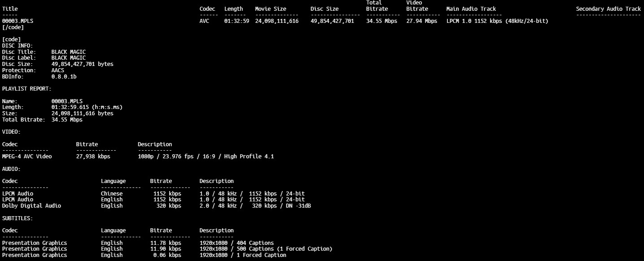The width and height of the screenshot is (644, 261).
Task: Click the closing [/code] tag
Action: coord(13,27)
